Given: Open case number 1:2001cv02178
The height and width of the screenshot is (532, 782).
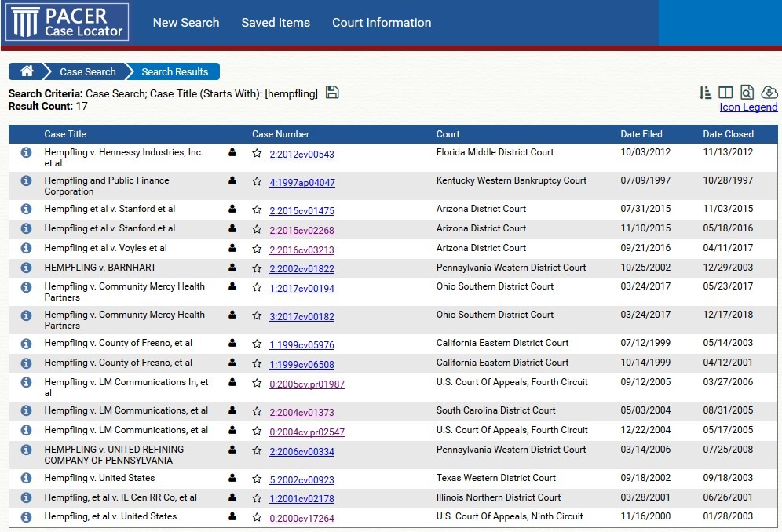Looking at the screenshot, I should 301,498.
